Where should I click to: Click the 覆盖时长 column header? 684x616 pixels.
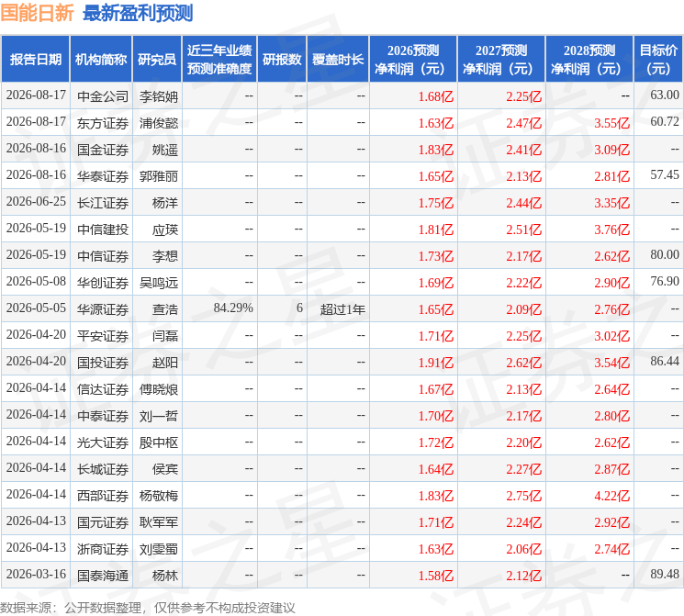click(x=338, y=60)
